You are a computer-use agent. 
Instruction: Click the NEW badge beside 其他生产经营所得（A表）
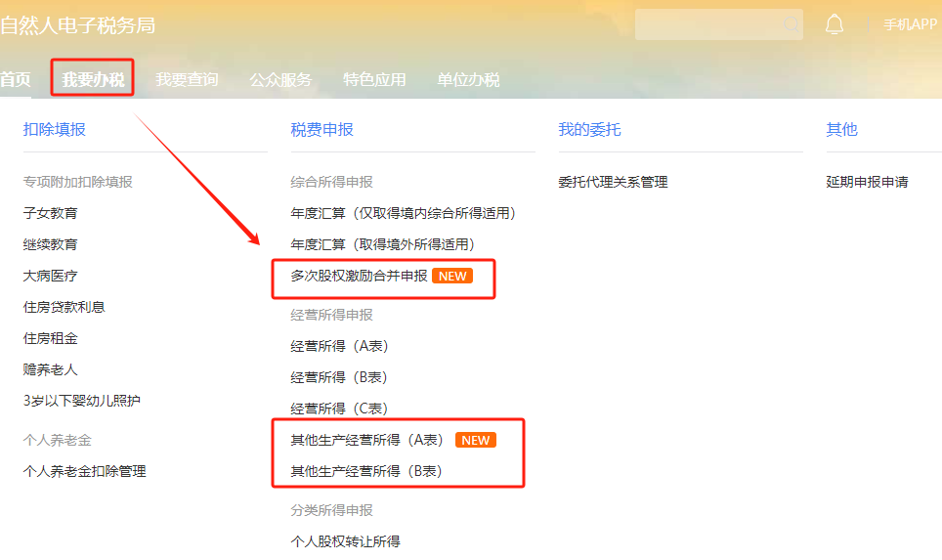476,440
